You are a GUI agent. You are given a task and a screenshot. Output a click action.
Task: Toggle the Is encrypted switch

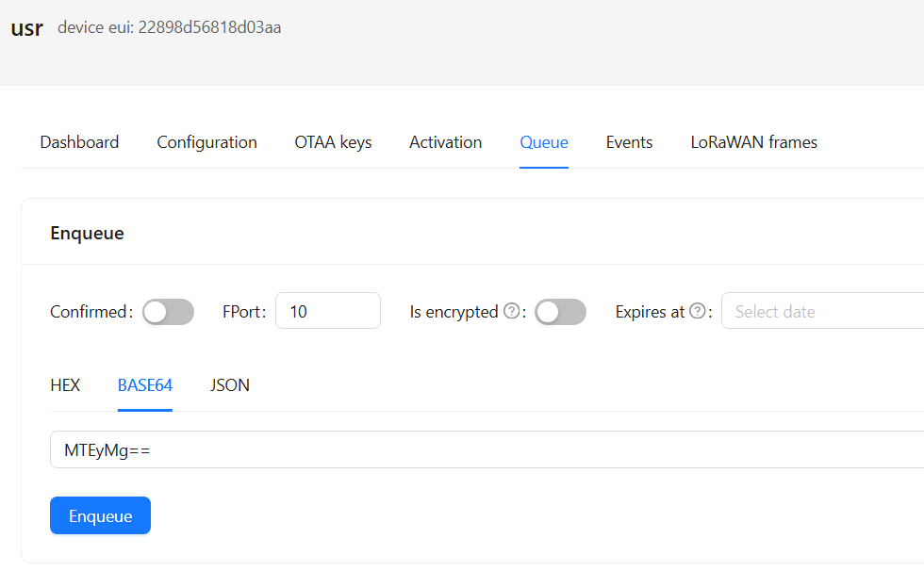560,311
